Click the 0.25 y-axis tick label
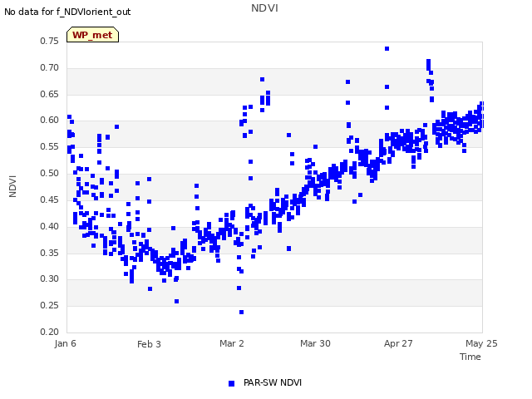This screenshot has width=532, height=399. tap(50, 305)
